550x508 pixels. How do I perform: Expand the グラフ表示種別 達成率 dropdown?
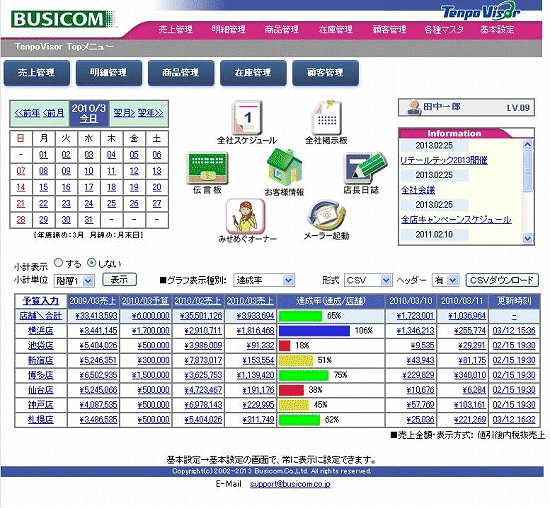tap(264, 280)
